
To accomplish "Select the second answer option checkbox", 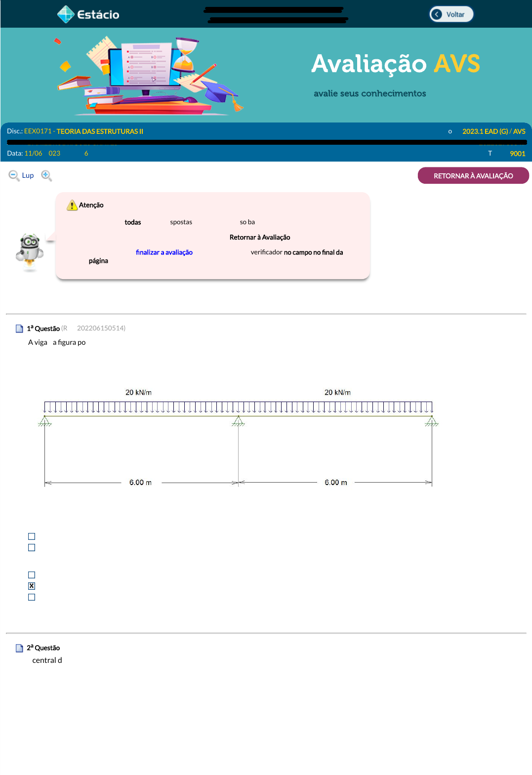I will point(32,548).
